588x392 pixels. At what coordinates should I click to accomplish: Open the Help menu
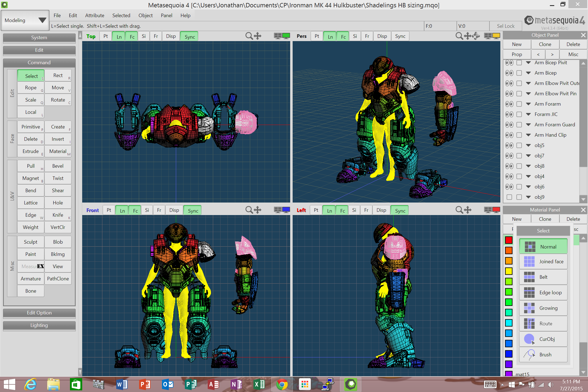[x=185, y=16]
